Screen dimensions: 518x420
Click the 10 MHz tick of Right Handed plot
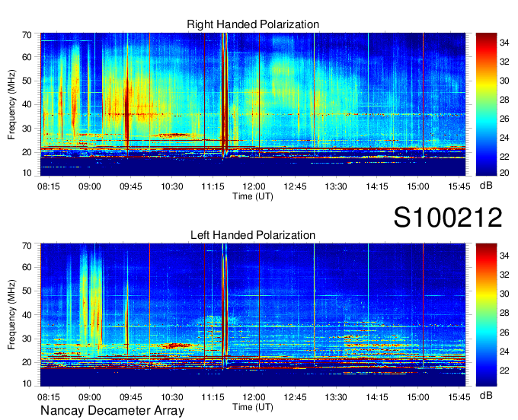tap(27, 173)
